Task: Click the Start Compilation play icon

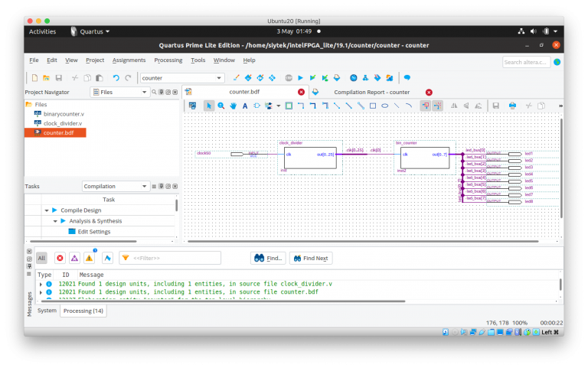Action: [x=300, y=77]
